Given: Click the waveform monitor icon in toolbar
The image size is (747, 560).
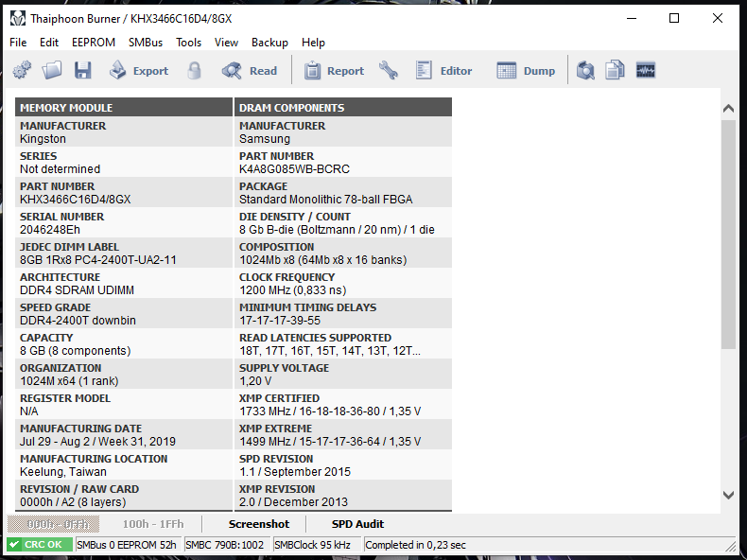Looking at the screenshot, I should pos(646,71).
